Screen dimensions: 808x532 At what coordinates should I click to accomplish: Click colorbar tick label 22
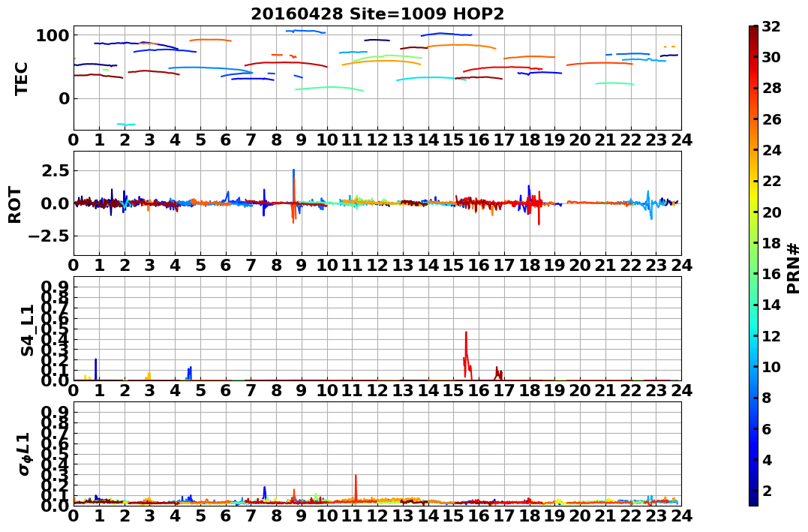pyautogui.click(x=771, y=181)
